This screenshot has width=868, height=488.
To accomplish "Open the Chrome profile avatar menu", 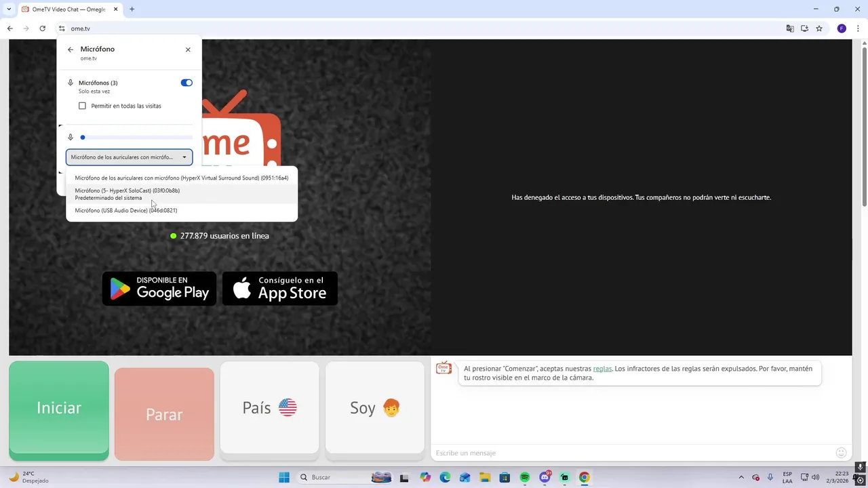I will 842,28.
